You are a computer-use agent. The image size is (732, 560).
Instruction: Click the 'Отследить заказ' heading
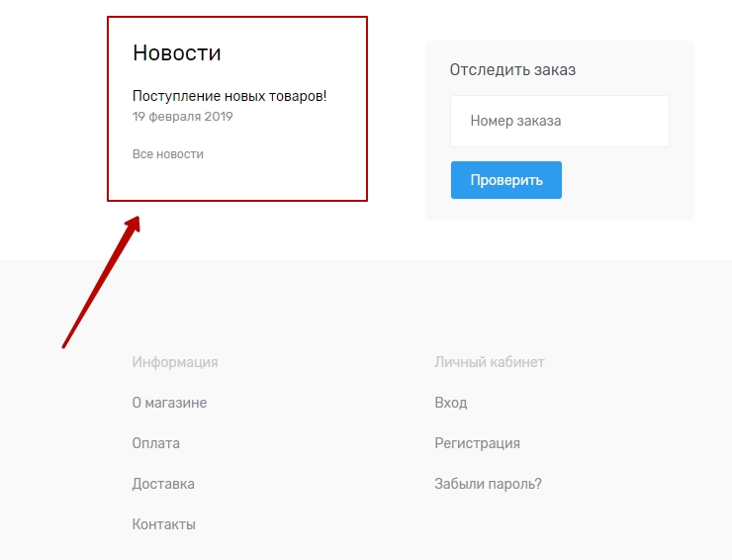512,70
